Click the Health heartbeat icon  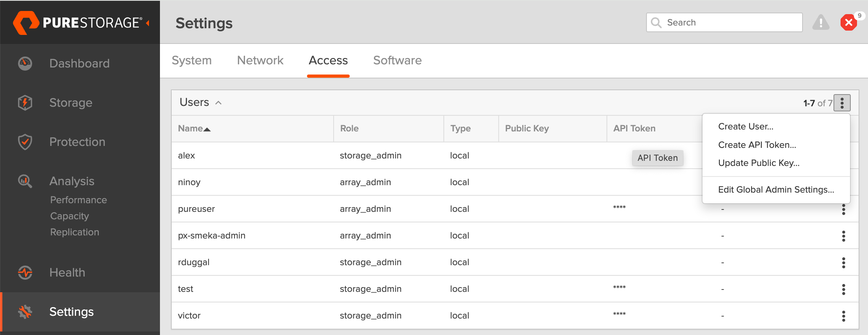[x=25, y=273]
